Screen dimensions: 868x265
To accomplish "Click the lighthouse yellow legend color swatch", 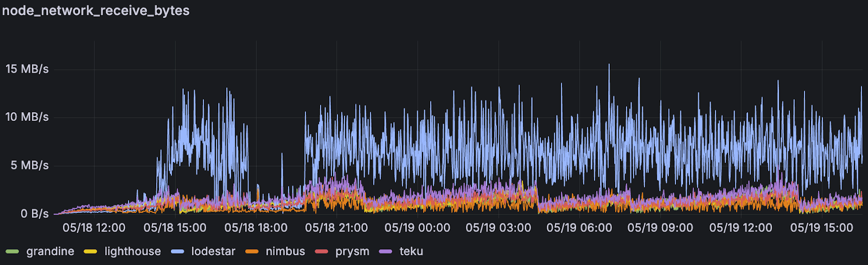I will (91, 251).
